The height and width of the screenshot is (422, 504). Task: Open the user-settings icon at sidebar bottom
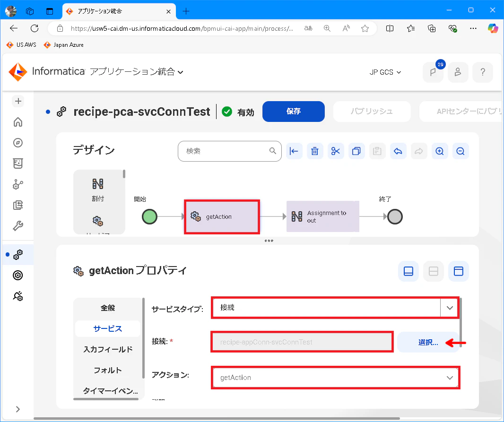[18, 296]
